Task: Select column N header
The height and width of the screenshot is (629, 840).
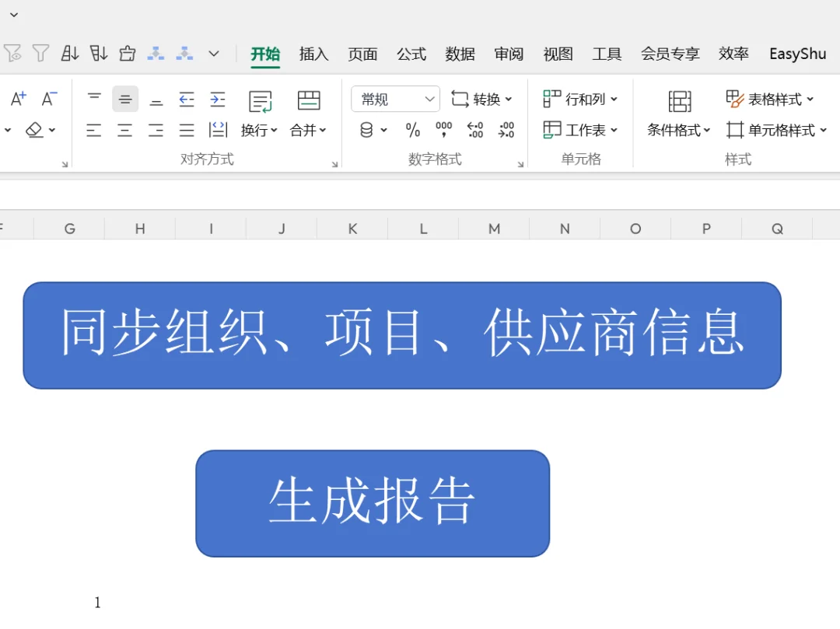Action: (x=565, y=229)
